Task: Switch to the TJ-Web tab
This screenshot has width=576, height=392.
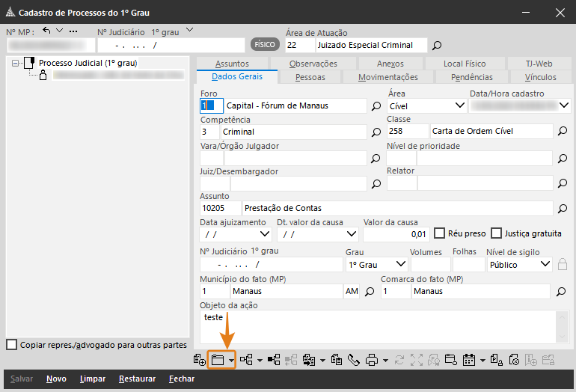Action: [539, 64]
